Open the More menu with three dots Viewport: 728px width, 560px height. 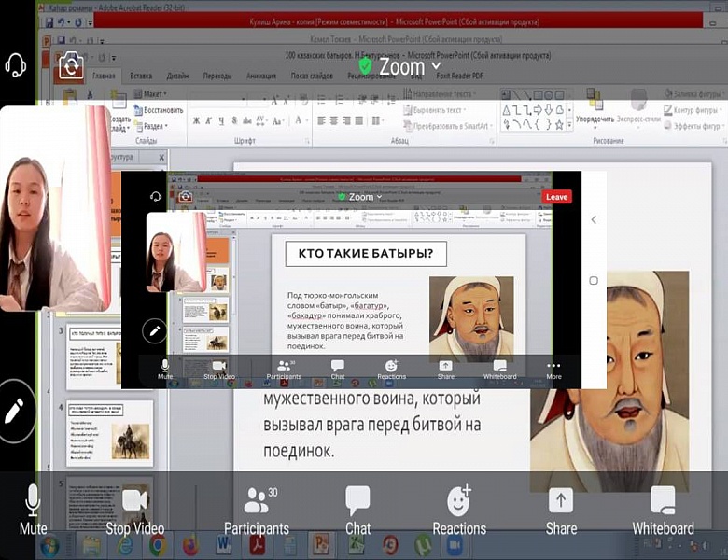(x=553, y=370)
